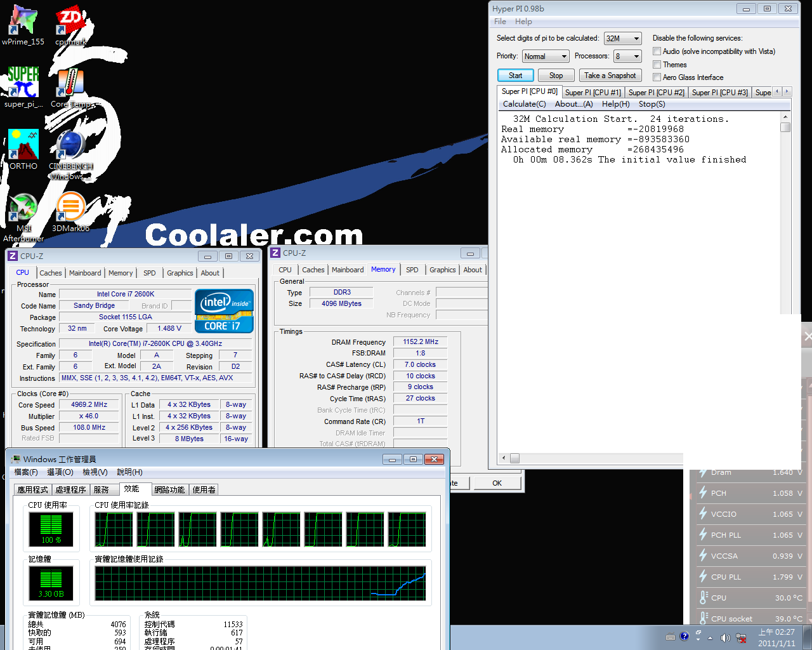812x650 pixels.
Task: Open the Processors count dropdown
Action: click(628, 56)
